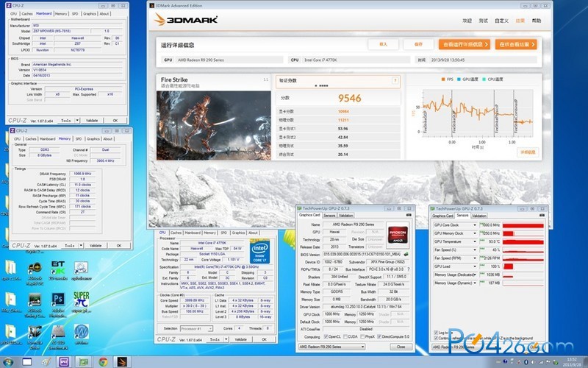
Task: Click the question mark icon beside 3DMark score
Action: coord(395,81)
